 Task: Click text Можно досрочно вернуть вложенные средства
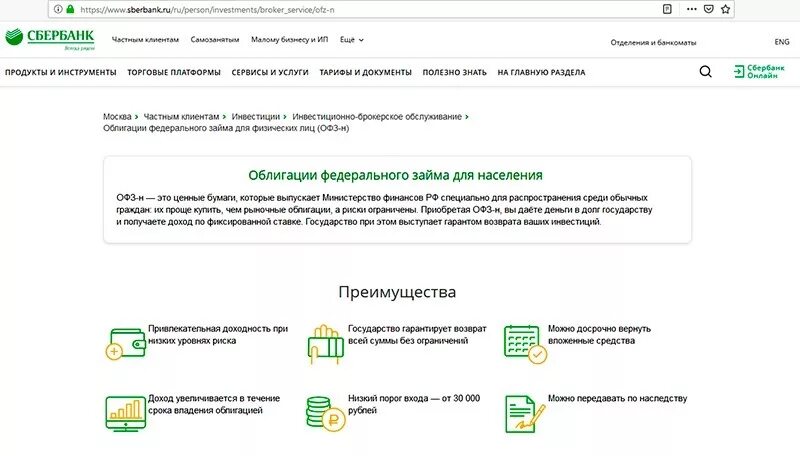[x=599, y=335]
